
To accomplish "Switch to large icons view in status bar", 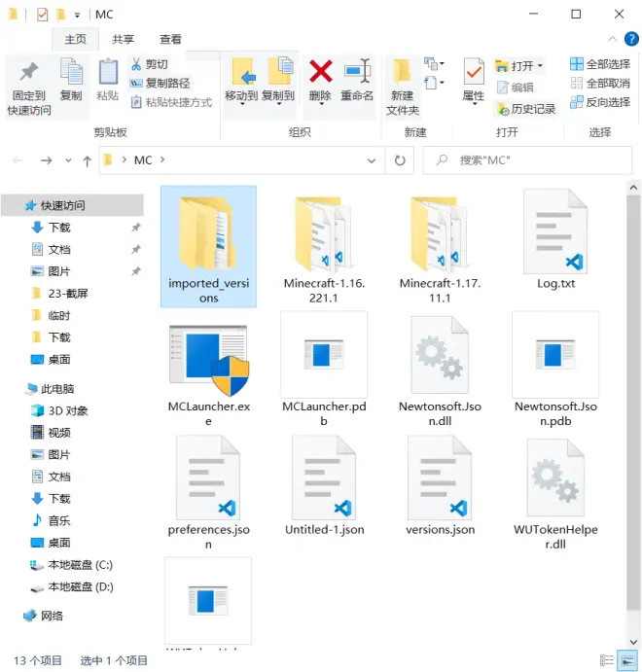I will coord(628,660).
